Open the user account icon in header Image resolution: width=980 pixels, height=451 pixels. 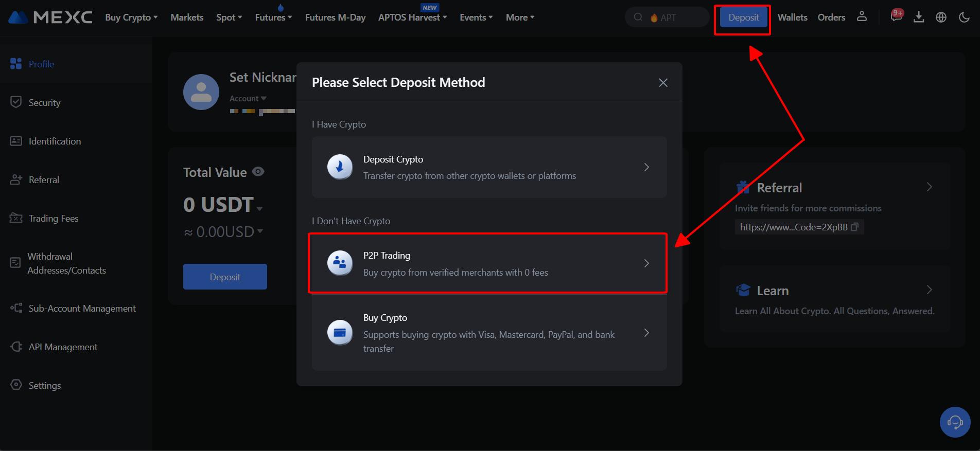[862, 16]
